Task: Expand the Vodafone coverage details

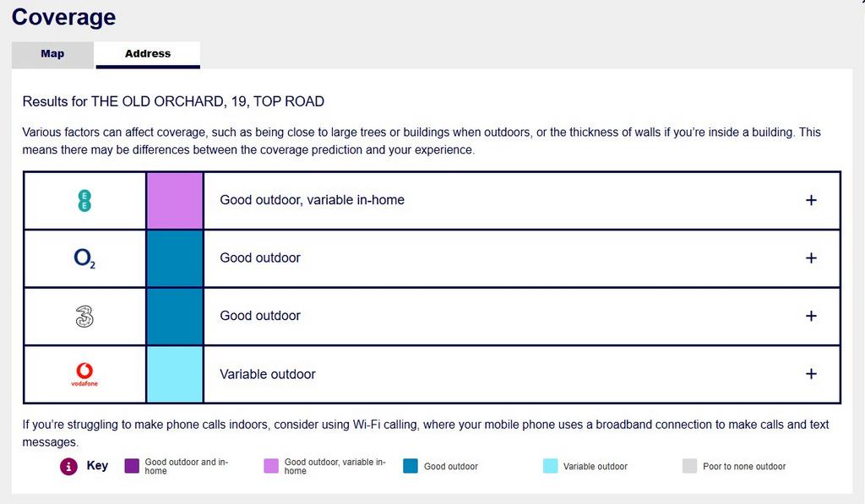Action: coord(811,374)
